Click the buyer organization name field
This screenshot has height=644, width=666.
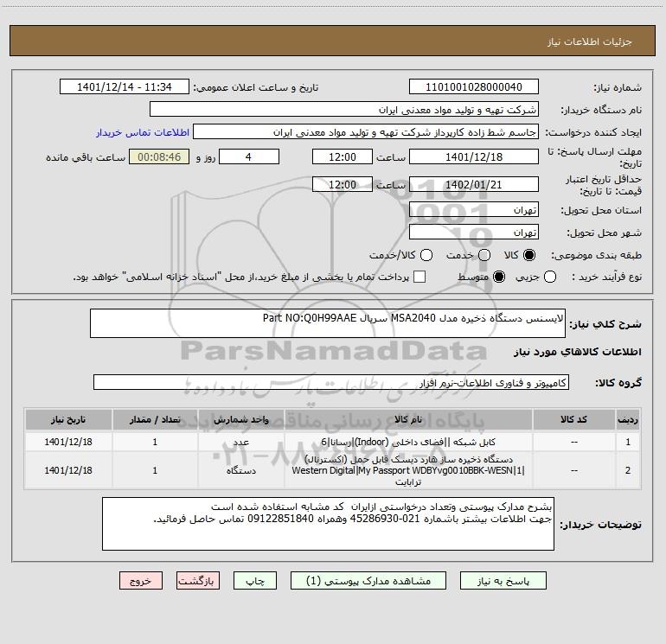344,110
